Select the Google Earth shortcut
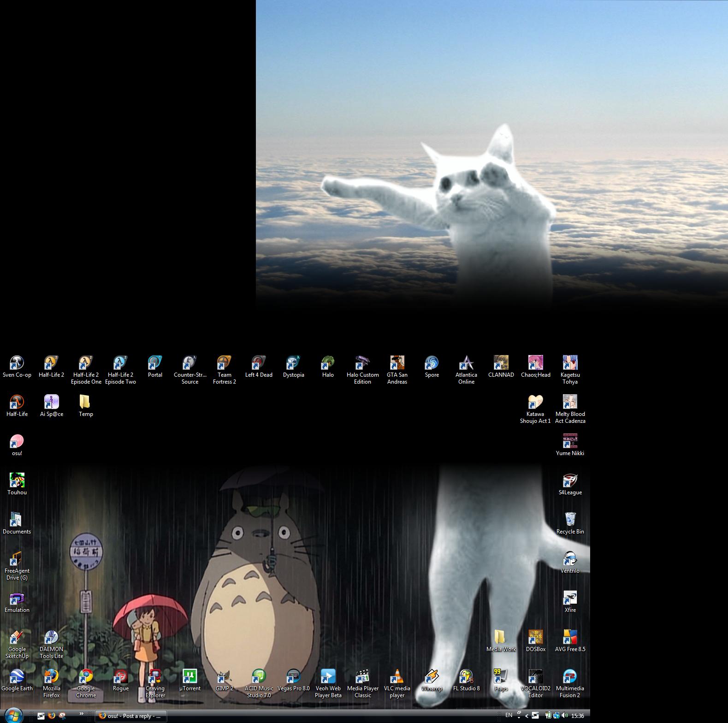The width and height of the screenshot is (728, 723). [x=17, y=680]
